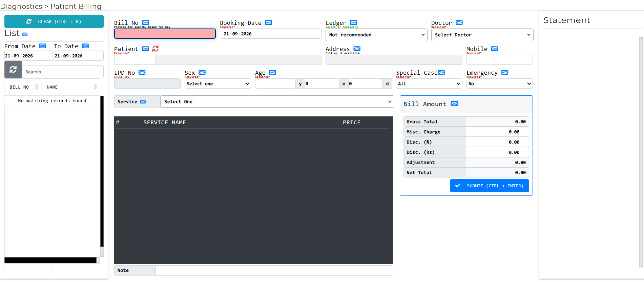Click the SERVICE NAME column header
Viewport: 644px width, 282px height.
pos(164,123)
